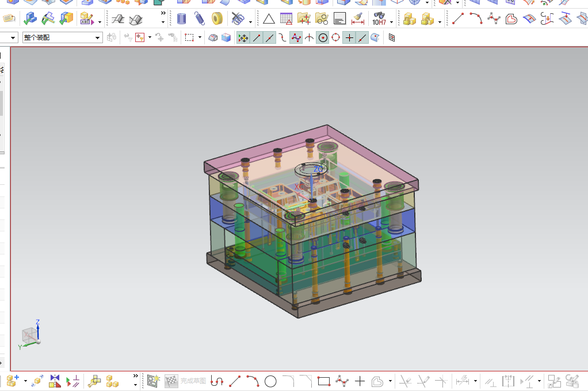Click the sketch Fillet corner tool
This screenshot has height=391, width=588.
(x=288, y=381)
